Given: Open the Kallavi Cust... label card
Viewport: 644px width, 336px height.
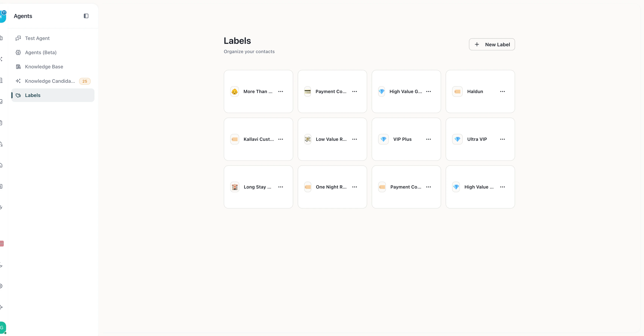Looking at the screenshot, I should coord(258,139).
